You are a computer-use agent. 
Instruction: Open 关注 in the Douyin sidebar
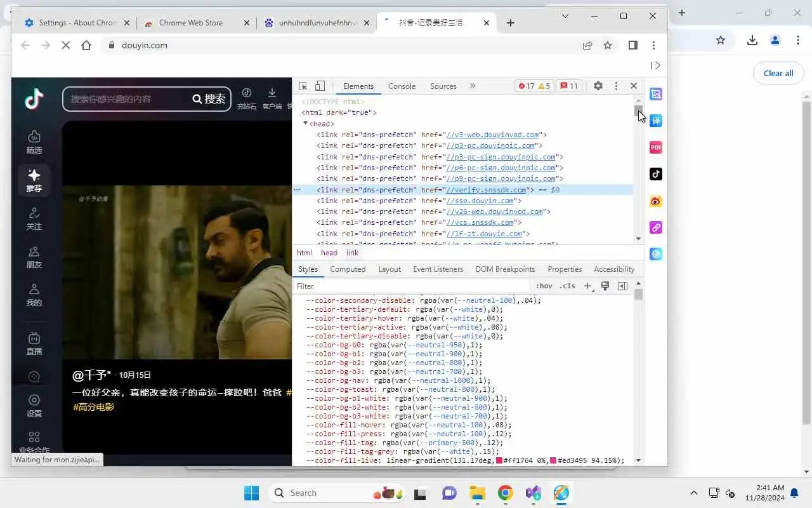(x=34, y=218)
